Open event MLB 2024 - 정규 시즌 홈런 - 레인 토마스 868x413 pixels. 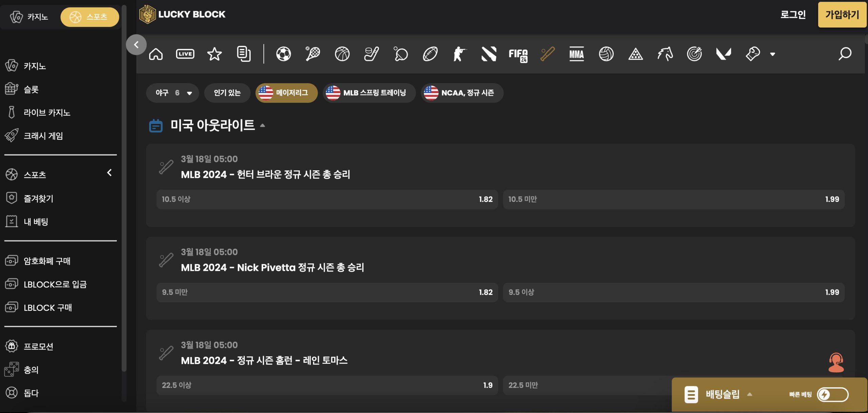(x=264, y=360)
